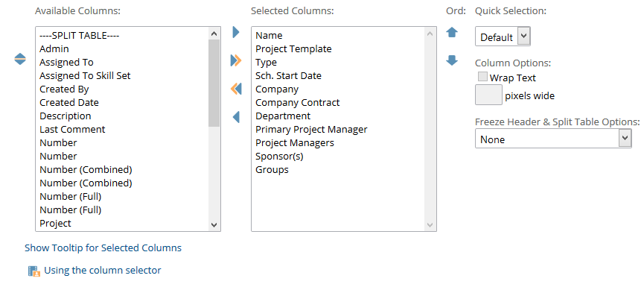This screenshot has width=644, height=290.
Task: Click Available Columns scrollbar up arrow
Action: 214,34
